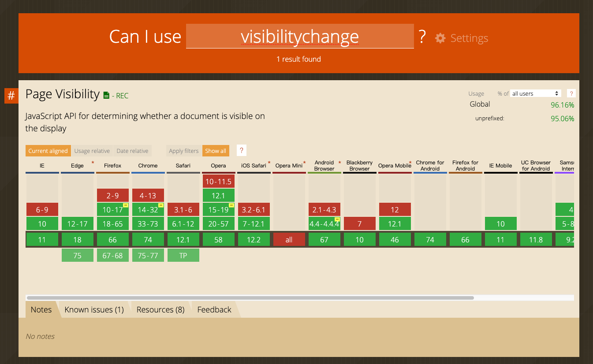This screenshot has height=364, width=593.
Task: Click the large question mark after search field
Action: pyautogui.click(x=422, y=36)
